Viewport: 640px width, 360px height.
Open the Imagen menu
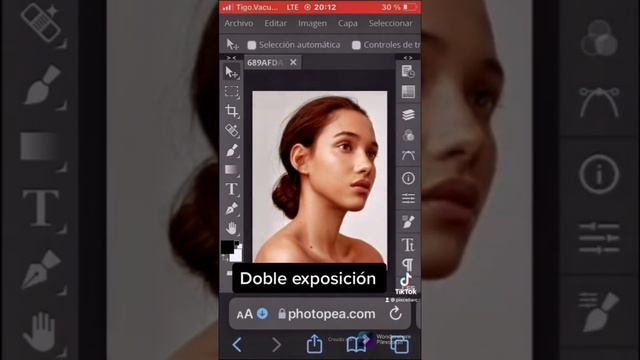(312, 23)
